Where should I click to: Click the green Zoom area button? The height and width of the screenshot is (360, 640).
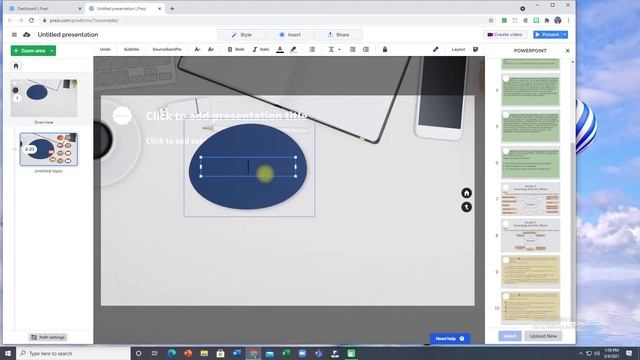click(30, 51)
